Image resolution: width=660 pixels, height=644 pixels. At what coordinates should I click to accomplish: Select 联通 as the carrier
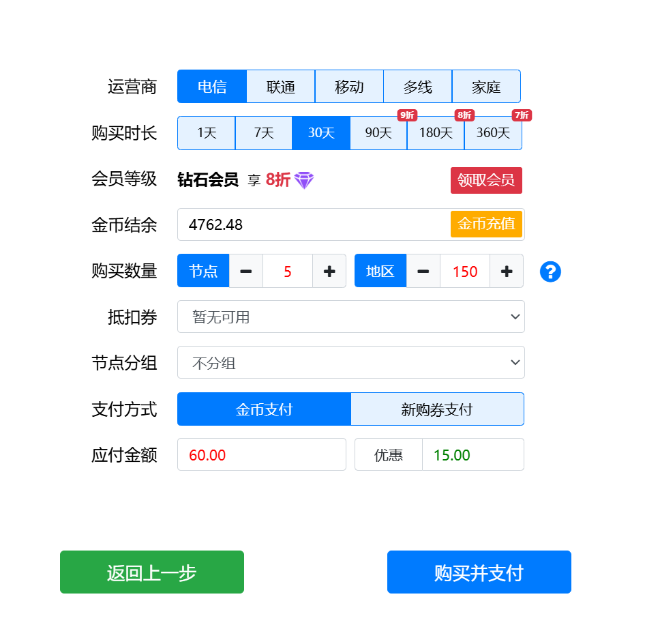(281, 87)
